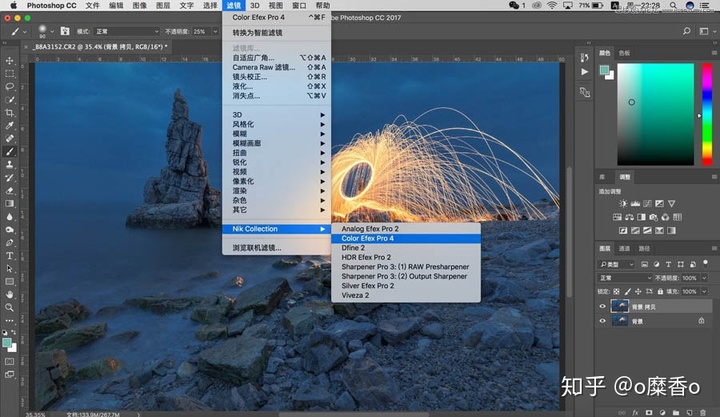Add a Curves adjustment
720x417 pixels.
pyautogui.click(x=647, y=203)
